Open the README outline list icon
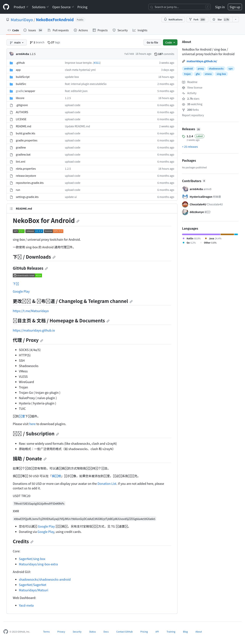 click(x=11, y=208)
